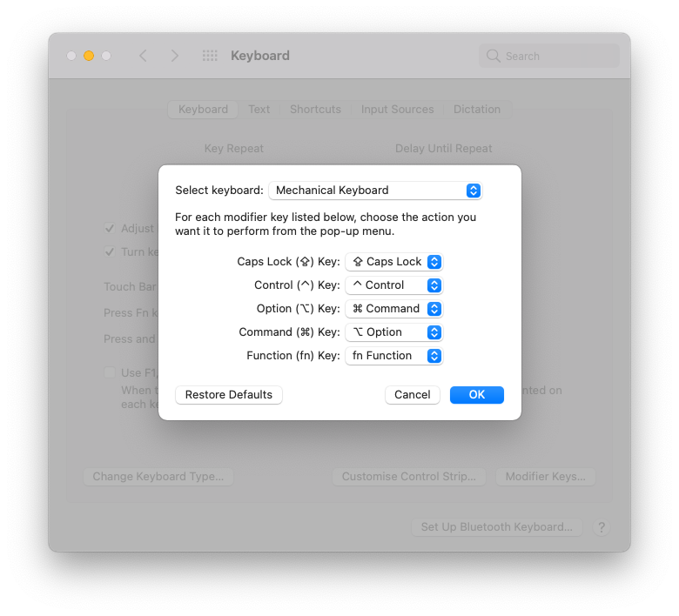Click the search magnifier icon
Screen dimensions: 679x616
(494, 56)
